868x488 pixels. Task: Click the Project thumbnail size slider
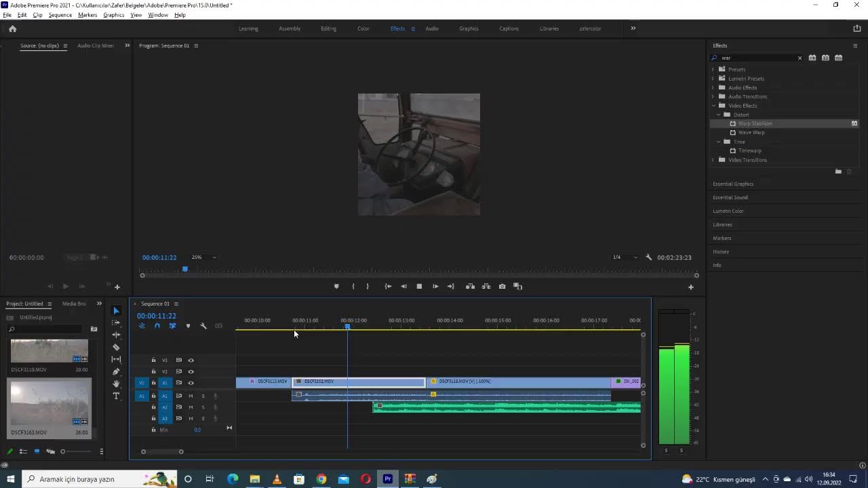63,451
